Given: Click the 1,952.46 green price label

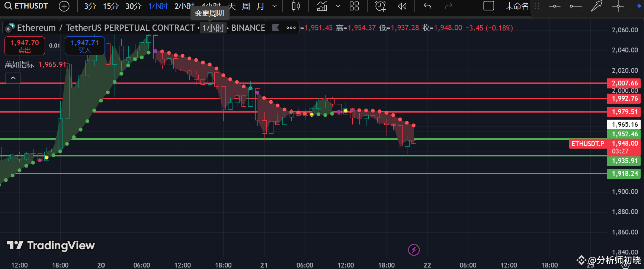Looking at the screenshot, I should pos(625,134).
